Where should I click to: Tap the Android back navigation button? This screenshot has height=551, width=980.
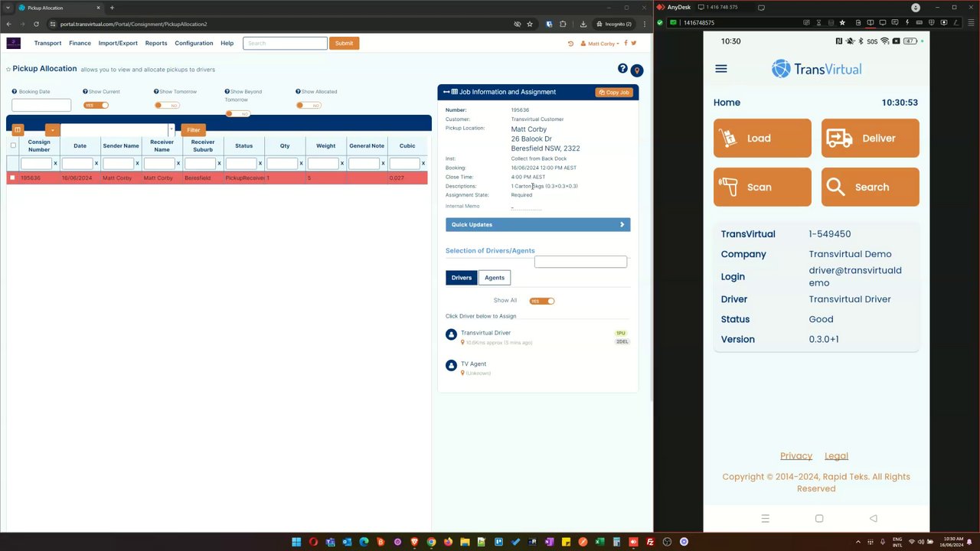[x=873, y=518]
